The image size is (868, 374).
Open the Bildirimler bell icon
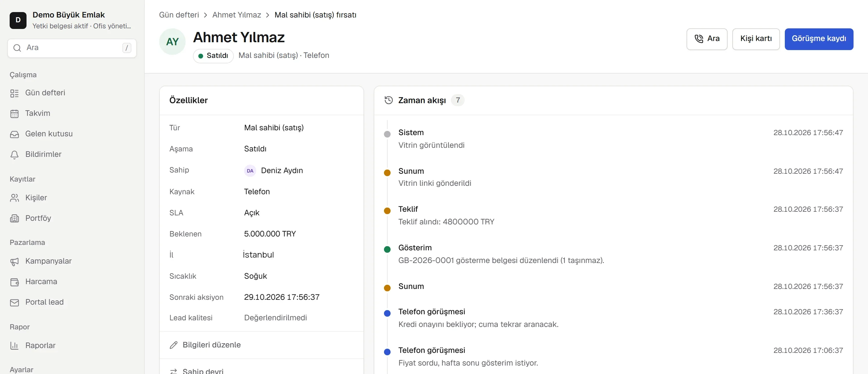pyautogui.click(x=14, y=154)
